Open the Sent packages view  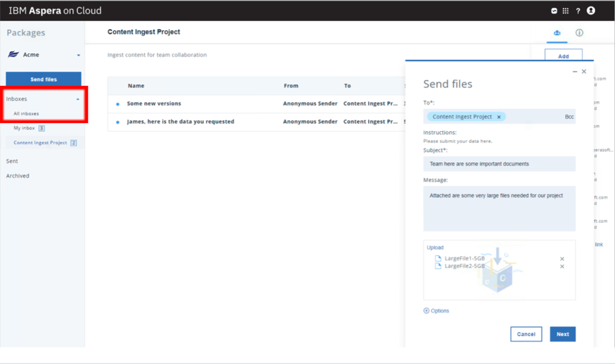coord(12,161)
